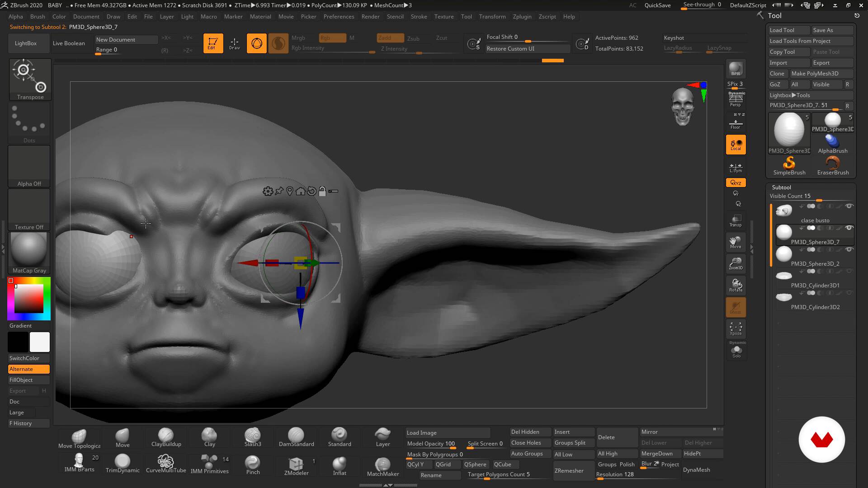This screenshot has height=488, width=868.
Task: Select the Zoom3D navigation icon
Action: (736, 263)
